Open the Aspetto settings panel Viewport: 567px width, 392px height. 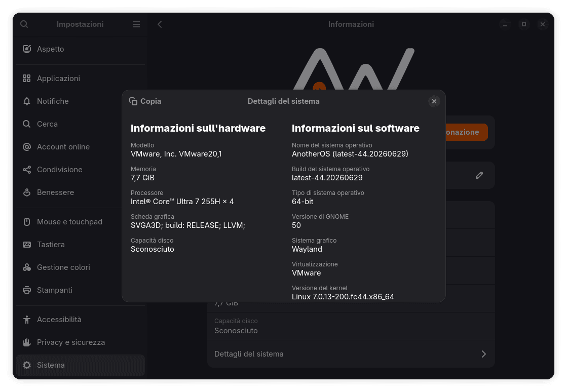click(x=80, y=49)
